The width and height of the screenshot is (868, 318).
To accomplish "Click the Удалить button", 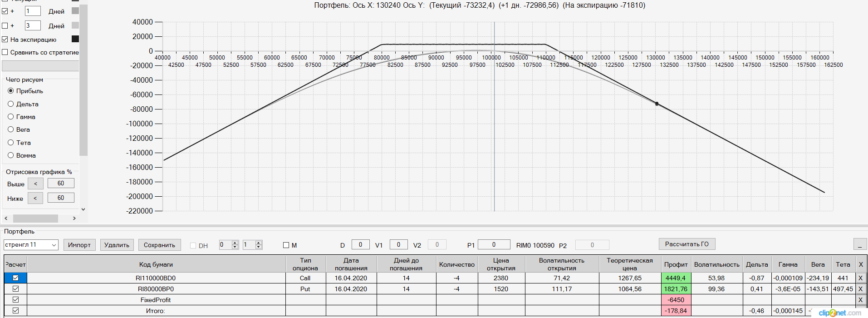I will 117,245.
